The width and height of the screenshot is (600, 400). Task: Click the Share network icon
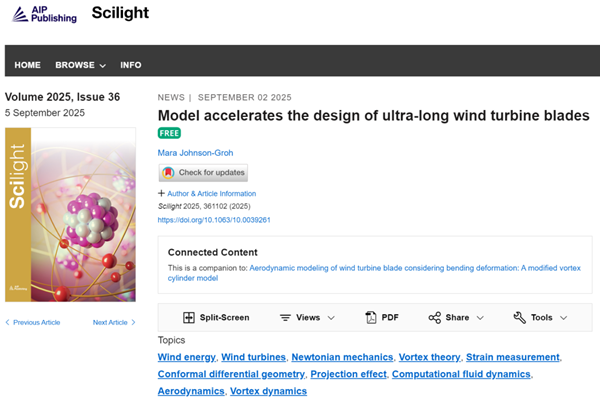click(435, 317)
